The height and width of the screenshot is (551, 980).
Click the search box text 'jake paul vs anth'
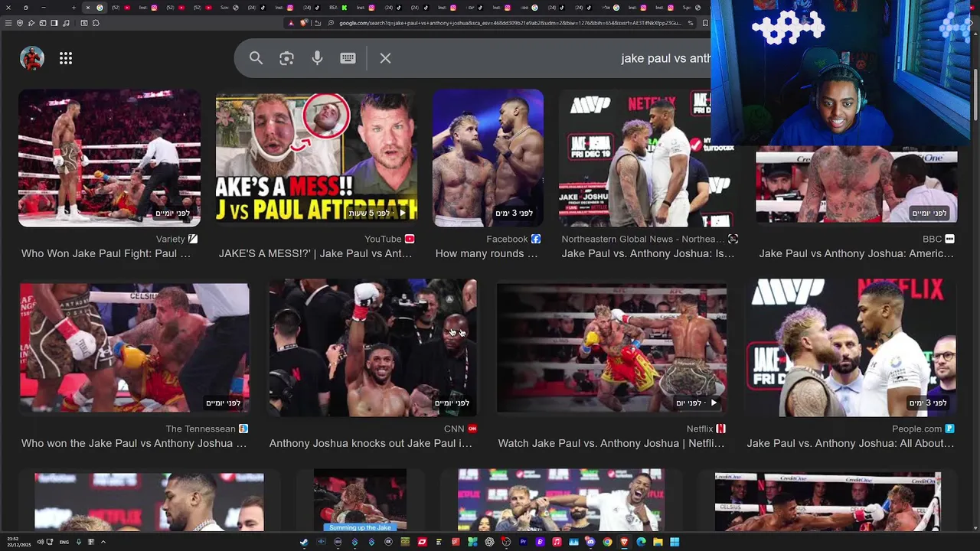point(665,58)
